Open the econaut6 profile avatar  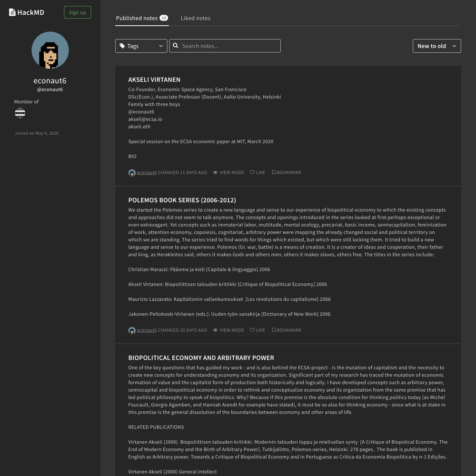click(50, 50)
